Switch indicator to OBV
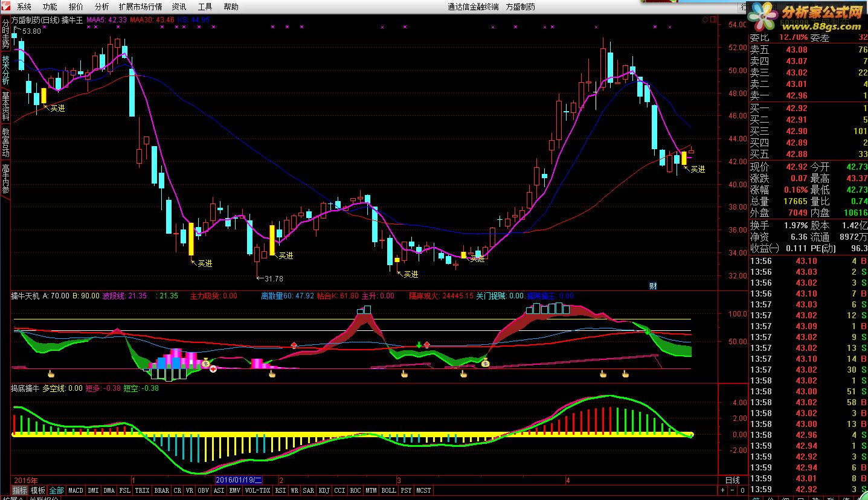 click(204, 490)
